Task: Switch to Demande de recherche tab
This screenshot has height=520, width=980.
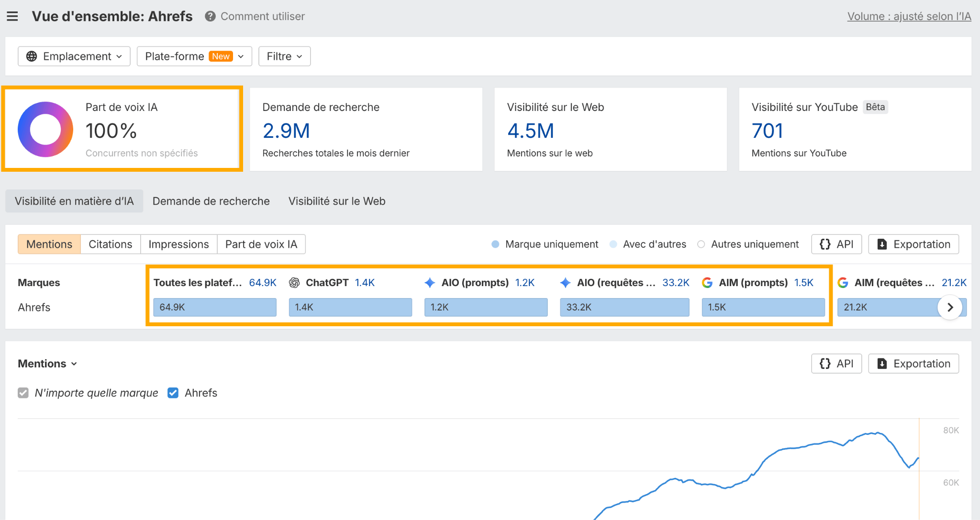Action: click(x=211, y=201)
